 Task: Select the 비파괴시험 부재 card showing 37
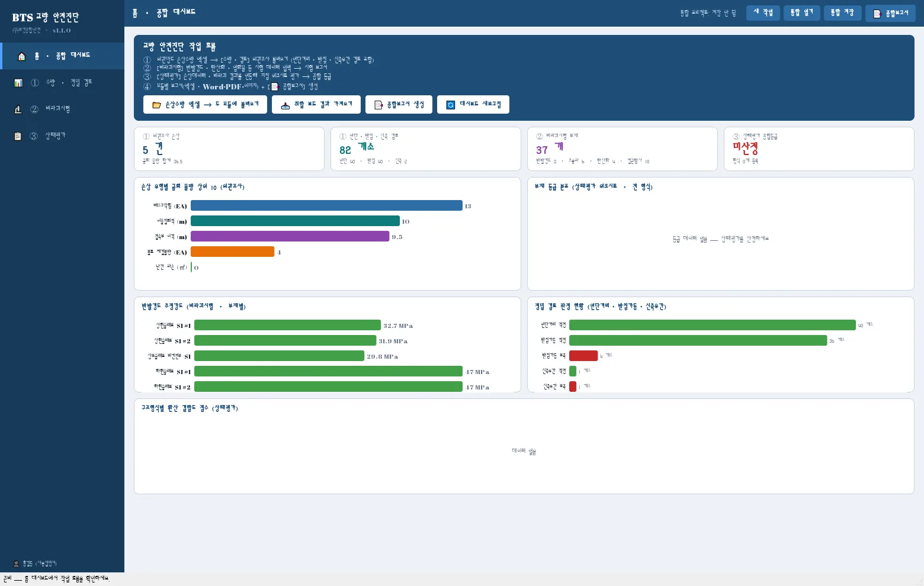(623, 149)
